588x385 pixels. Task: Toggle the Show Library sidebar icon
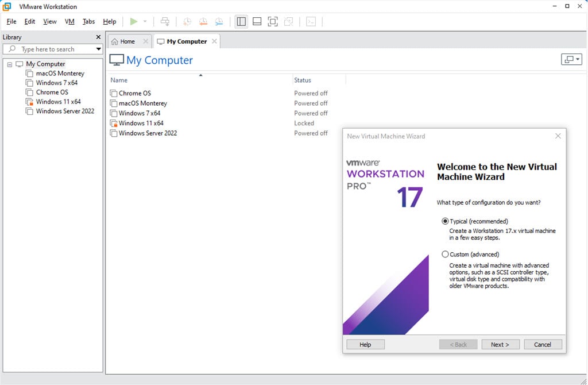tap(242, 22)
